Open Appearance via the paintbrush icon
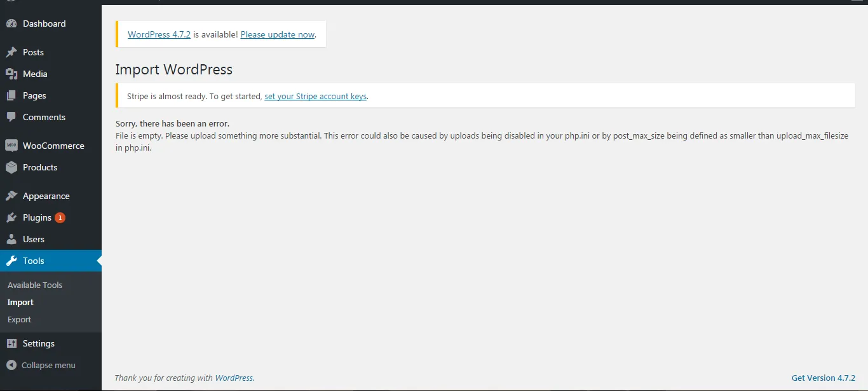 point(12,195)
